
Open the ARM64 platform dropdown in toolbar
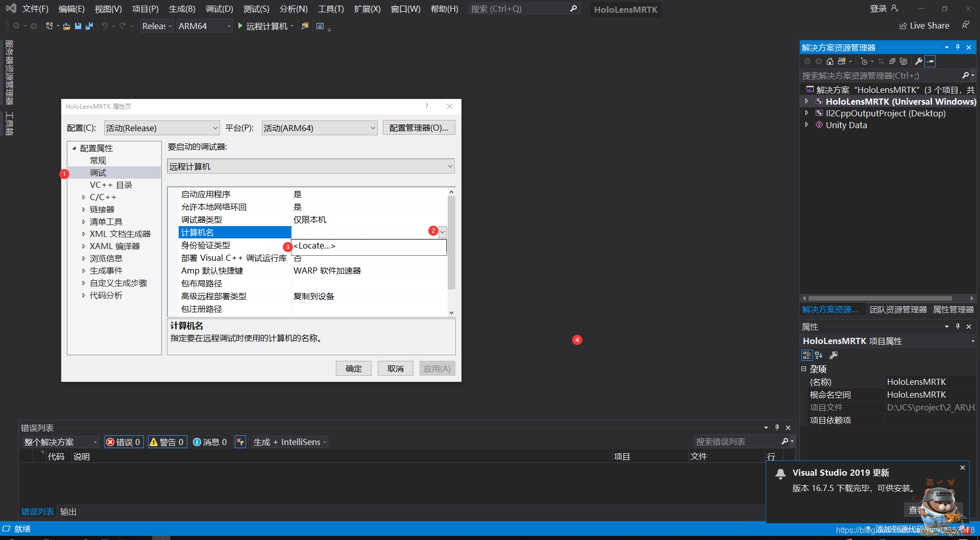point(204,26)
